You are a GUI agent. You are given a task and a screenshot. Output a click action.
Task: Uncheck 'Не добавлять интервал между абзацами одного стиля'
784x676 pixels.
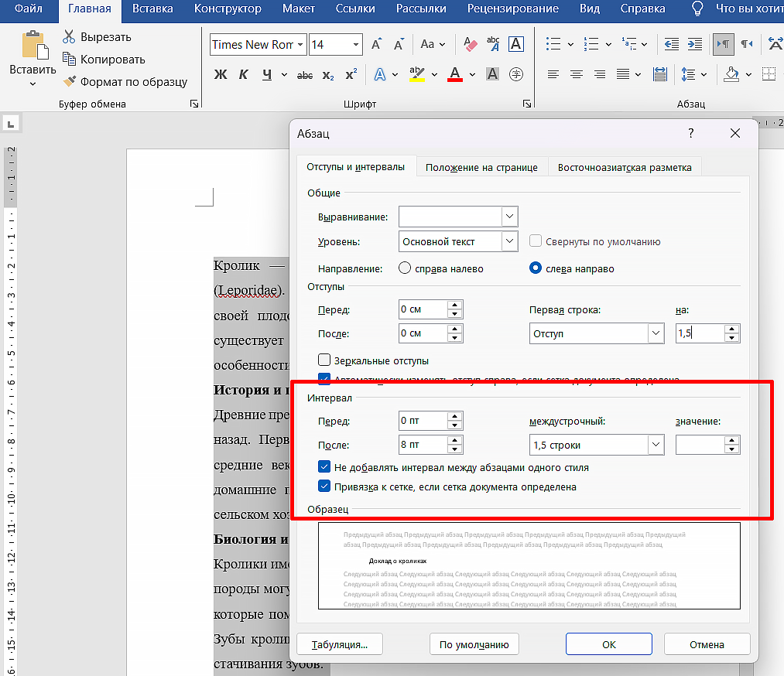pyautogui.click(x=324, y=467)
